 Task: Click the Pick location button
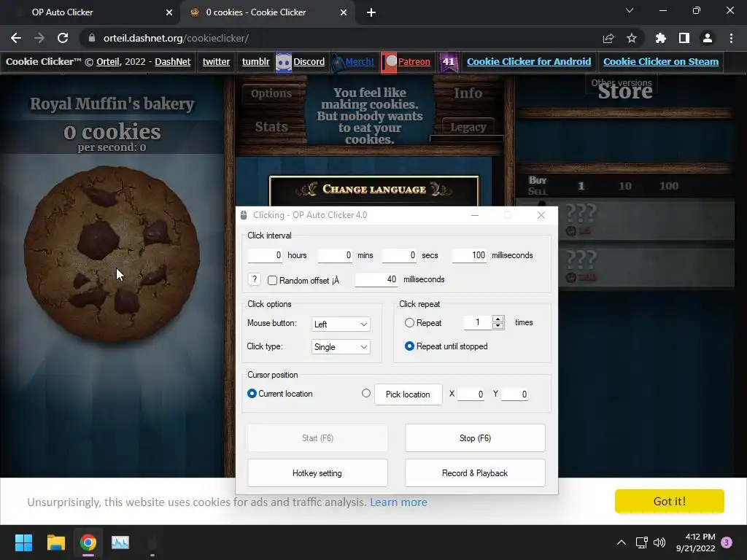click(x=409, y=394)
